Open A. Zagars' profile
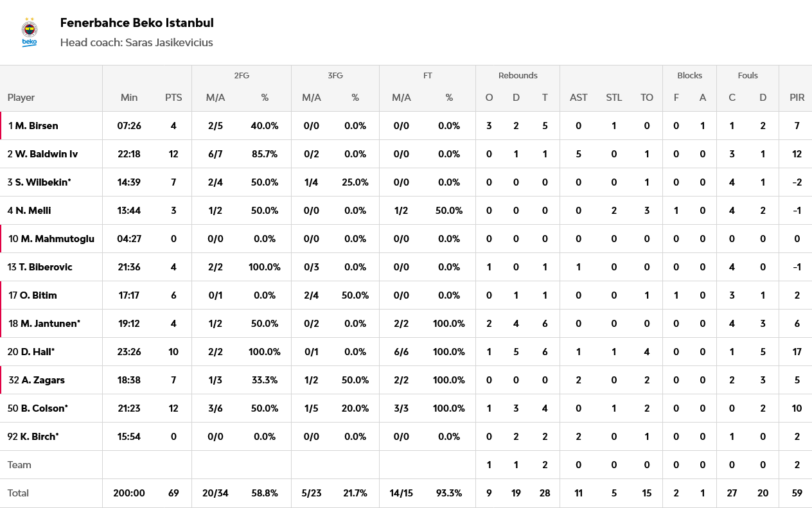This screenshot has width=812, height=508. point(42,380)
